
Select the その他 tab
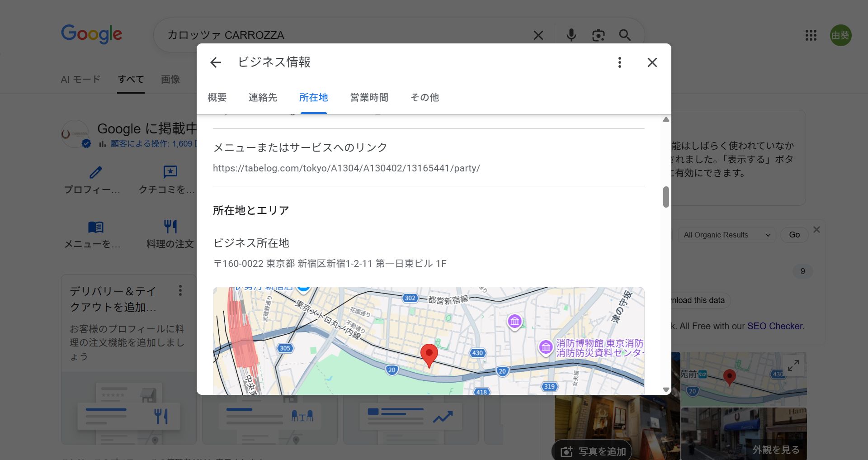[425, 97]
